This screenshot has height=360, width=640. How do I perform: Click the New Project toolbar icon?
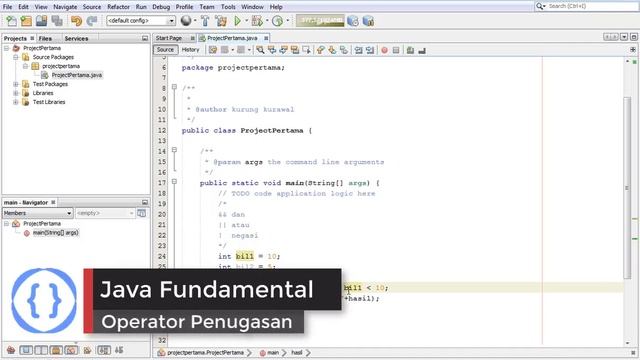point(27,21)
